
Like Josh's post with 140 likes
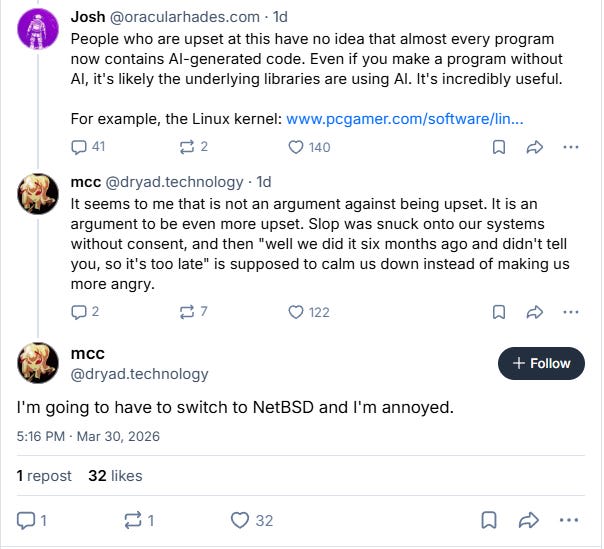pos(297,147)
